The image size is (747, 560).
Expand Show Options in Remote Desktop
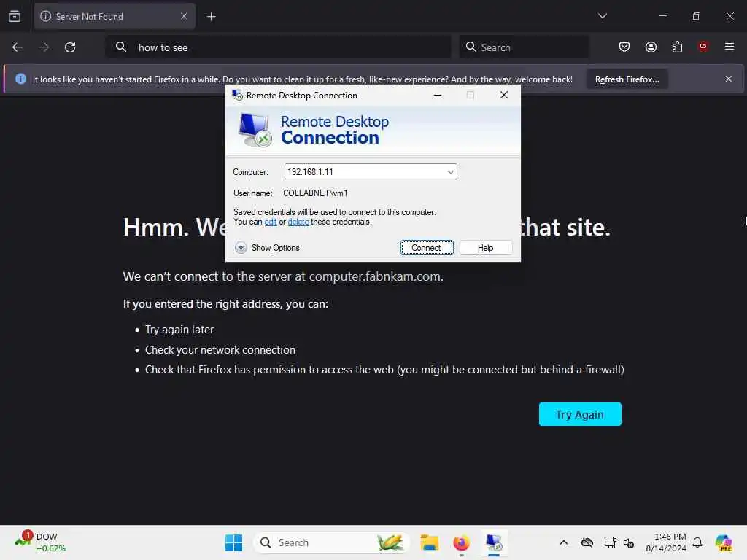(267, 248)
